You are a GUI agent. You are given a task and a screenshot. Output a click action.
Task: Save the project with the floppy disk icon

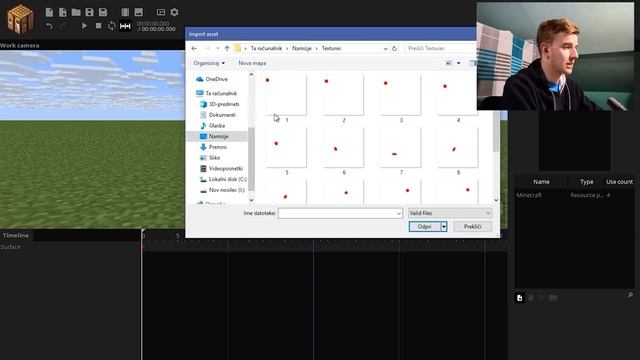tap(89, 12)
